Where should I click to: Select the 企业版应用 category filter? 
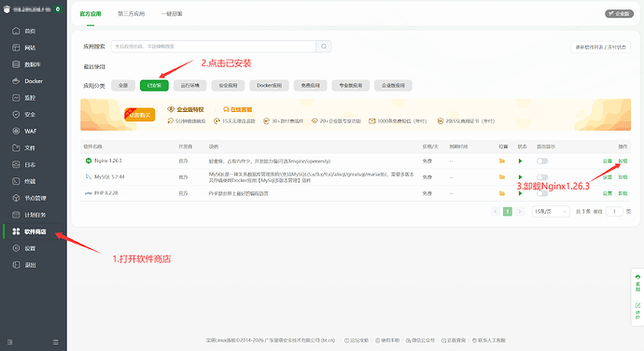394,86
